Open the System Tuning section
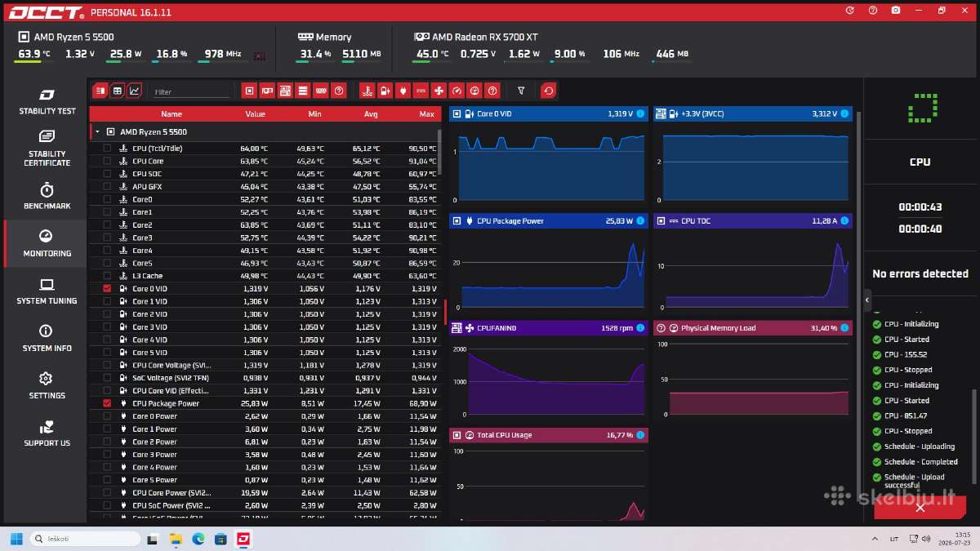 (x=47, y=291)
